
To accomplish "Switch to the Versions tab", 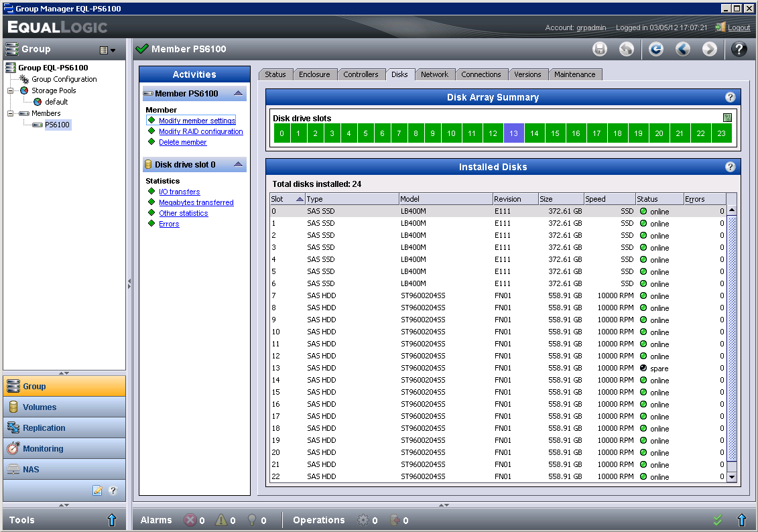I will click(x=527, y=74).
